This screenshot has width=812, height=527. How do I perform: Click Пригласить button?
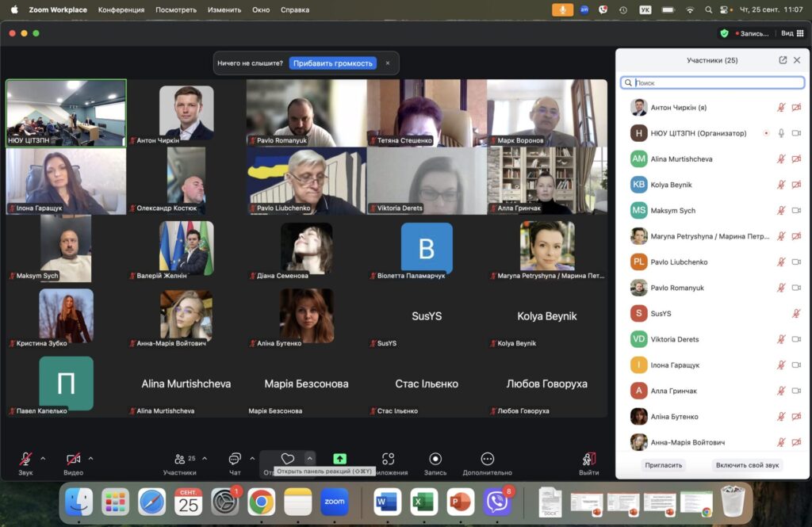tap(664, 465)
